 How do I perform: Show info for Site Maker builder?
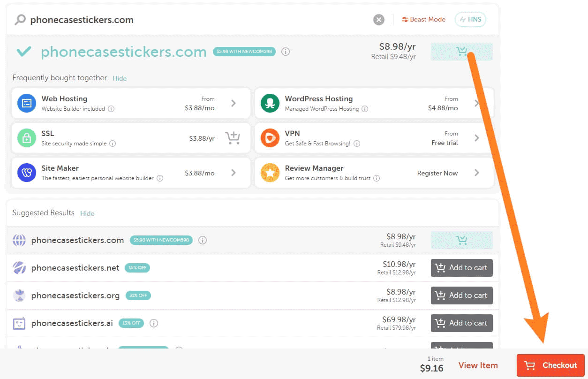[x=160, y=178]
